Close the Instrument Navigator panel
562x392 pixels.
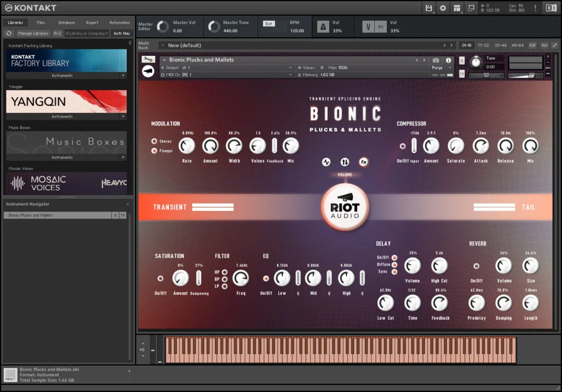pos(127,204)
